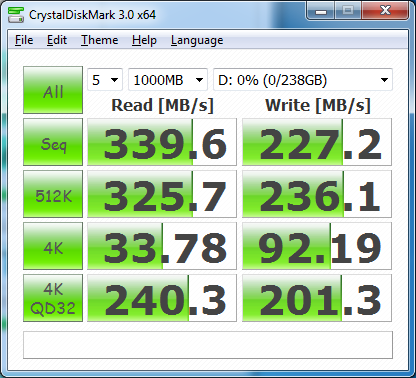The width and height of the screenshot is (416, 378).
Task: Click the 512K write value 236.1
Action: [317, 194]
